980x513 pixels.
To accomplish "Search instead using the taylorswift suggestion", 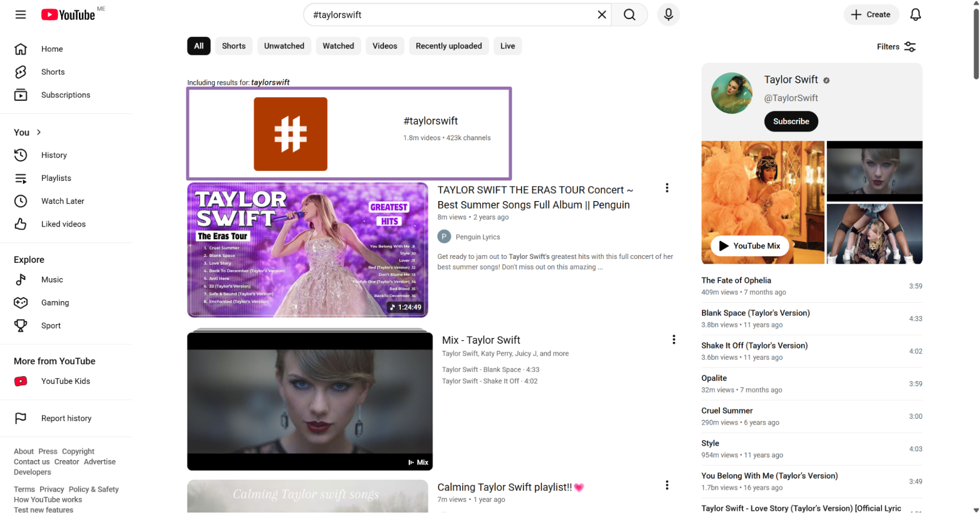I will (x=270, y=83).
